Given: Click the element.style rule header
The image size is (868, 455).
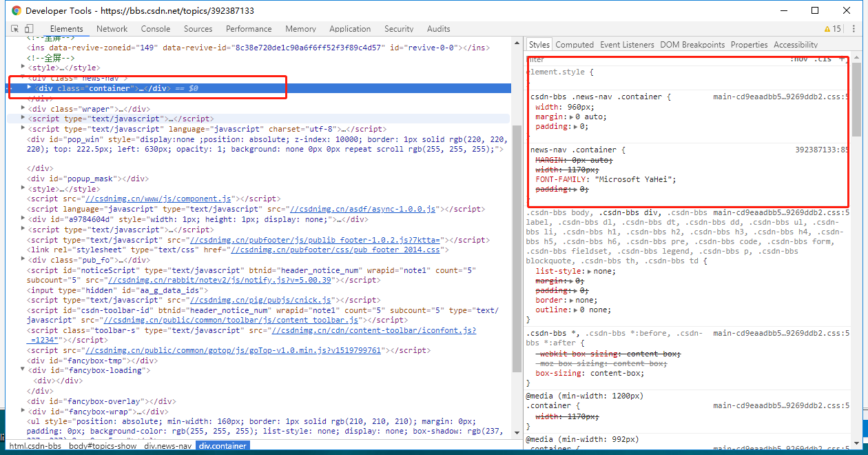Looking at the screenshot, I should tap(559, 72).
